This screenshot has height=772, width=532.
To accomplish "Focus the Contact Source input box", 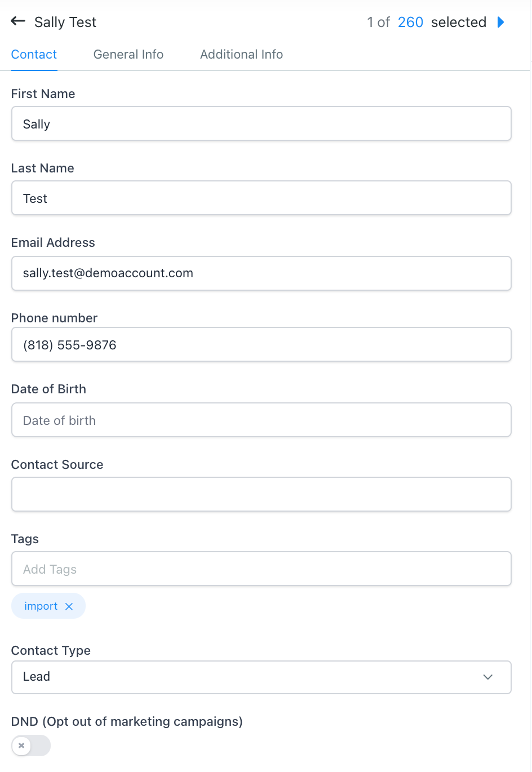I will (261, 494).
